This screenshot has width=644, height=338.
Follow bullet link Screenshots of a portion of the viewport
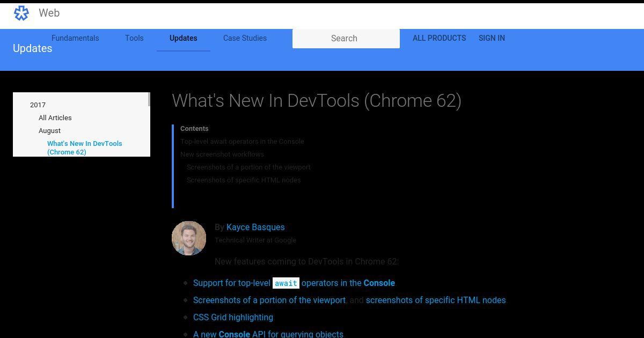(269, 300)
